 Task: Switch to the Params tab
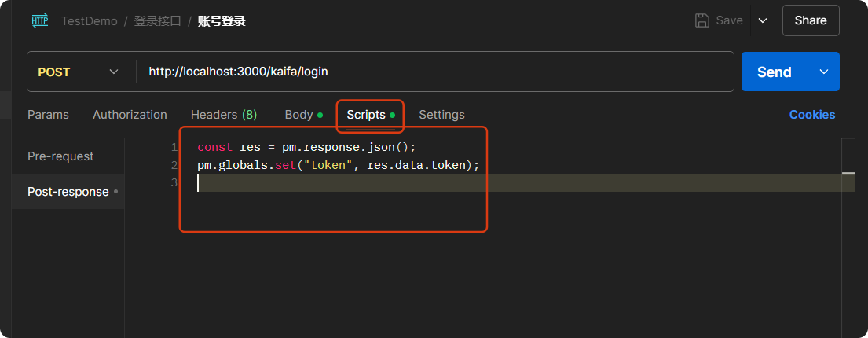(x=48, y=115)
